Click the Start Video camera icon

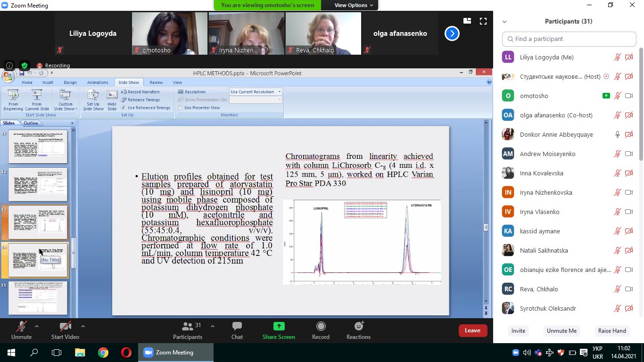coord(65,326)
